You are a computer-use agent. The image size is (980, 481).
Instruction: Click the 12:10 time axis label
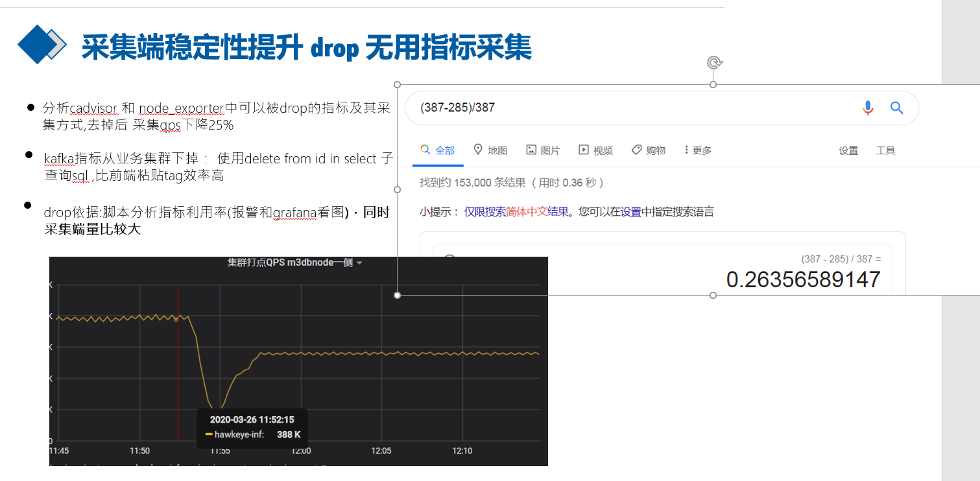coord(462,451)
